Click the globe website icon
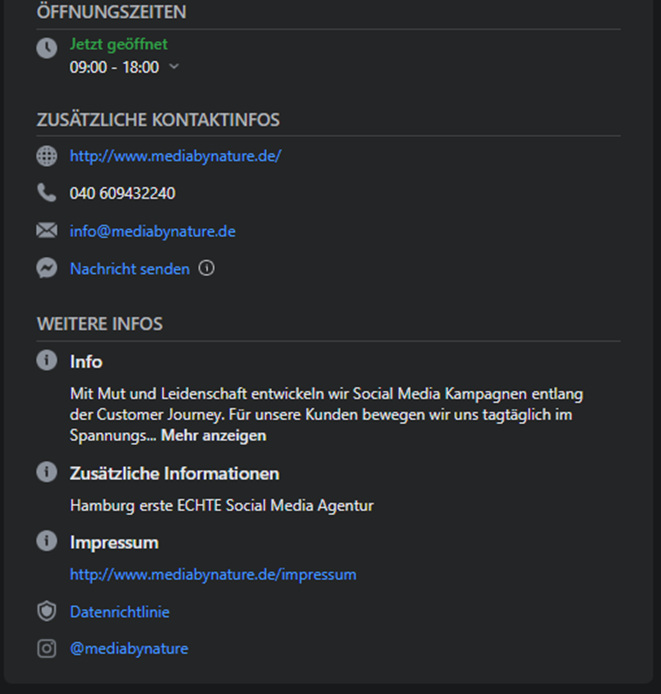The height and width of the screenshot is (694, 661). tap(46, 156)
